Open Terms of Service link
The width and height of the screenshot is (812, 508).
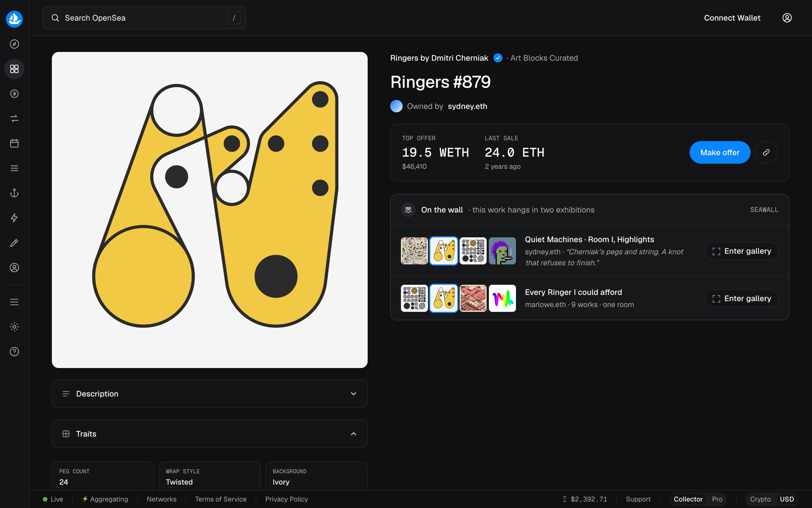pos(221,499)
